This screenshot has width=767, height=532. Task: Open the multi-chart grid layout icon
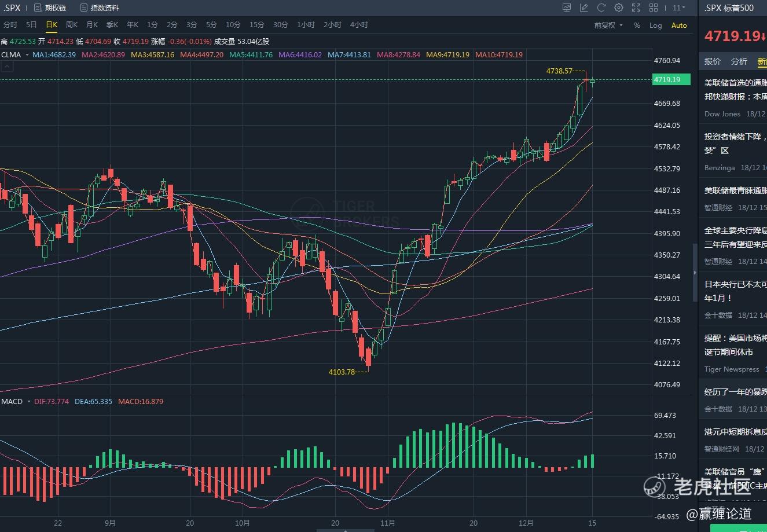pyautogui.click(x=654, y=8)
